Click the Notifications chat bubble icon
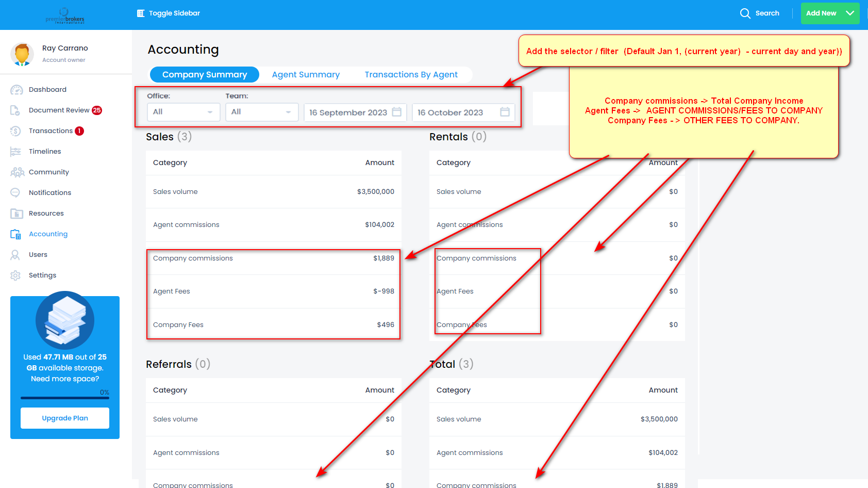868x488 pixels. point(15,193)
